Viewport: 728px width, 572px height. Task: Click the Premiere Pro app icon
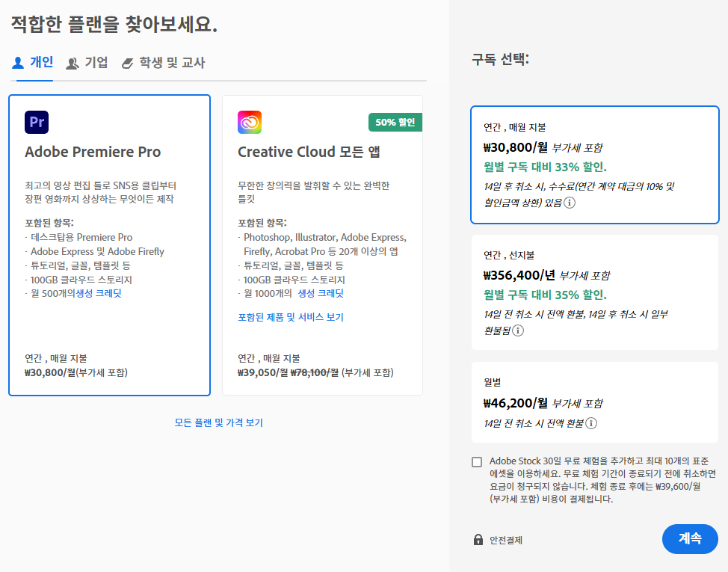pos(37,122)
